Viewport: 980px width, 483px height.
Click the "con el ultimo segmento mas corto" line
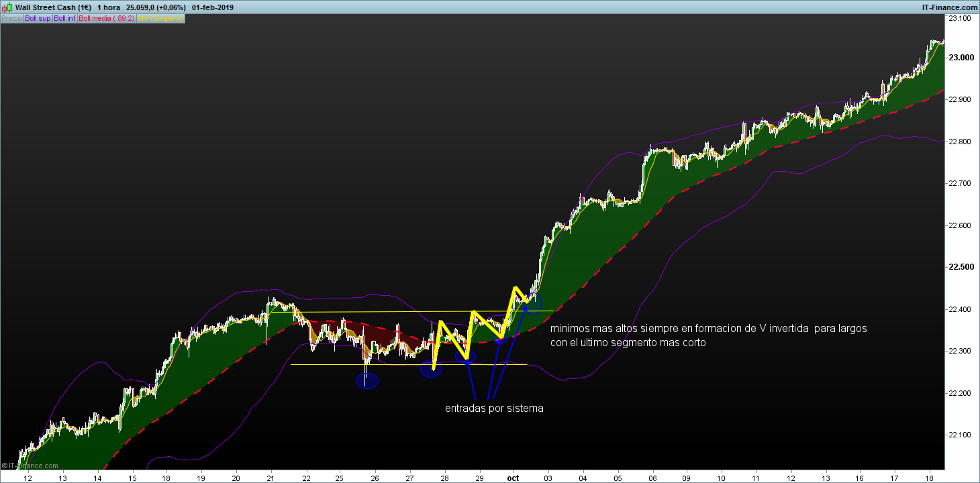(x=628, y=343)
